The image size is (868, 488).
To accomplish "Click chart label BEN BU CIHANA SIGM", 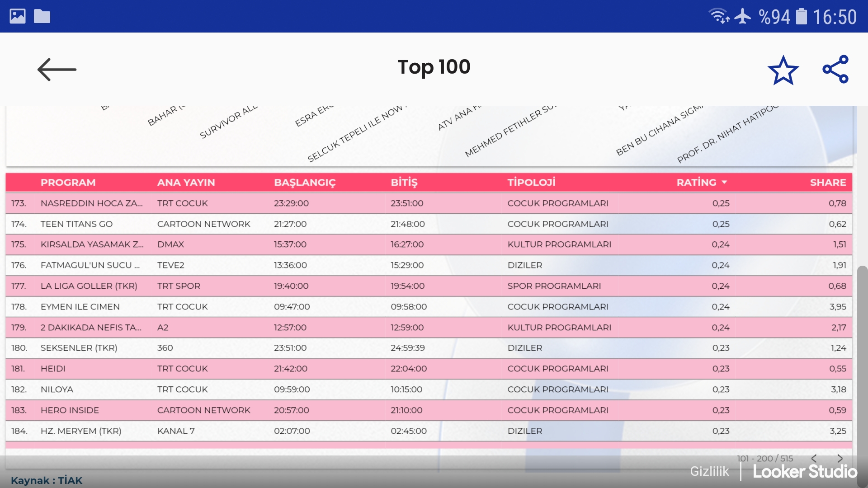I will pos(660,130).
